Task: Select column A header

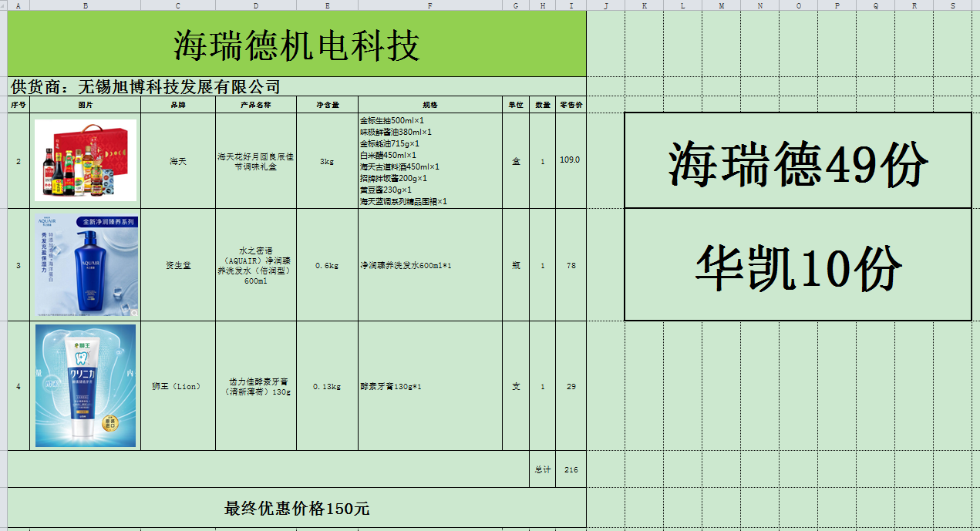Action: [x=19, y=5]
